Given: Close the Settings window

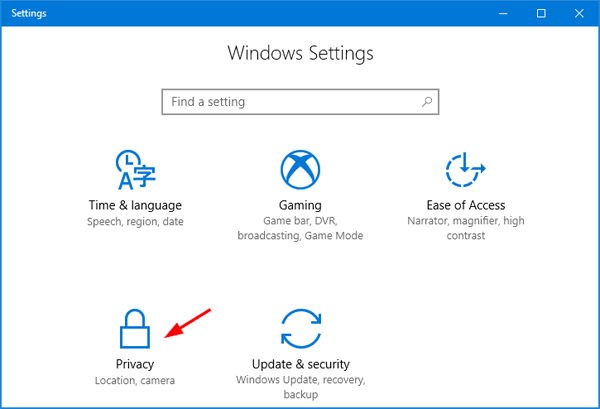Looking at the screenshot, I should (x=581, y=13).
